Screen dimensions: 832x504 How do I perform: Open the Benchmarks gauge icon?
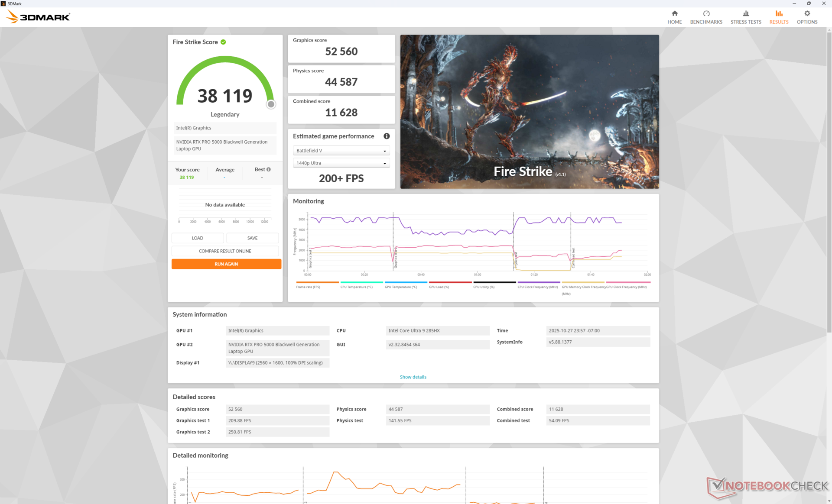706,13
